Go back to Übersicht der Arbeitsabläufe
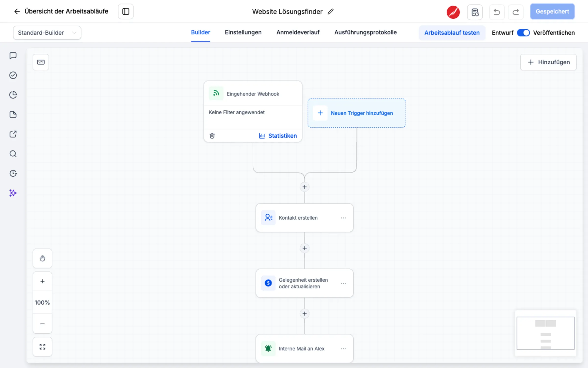The width and height of the screenshot is (588, 368). pyautogui.click(x=61, y=11)
